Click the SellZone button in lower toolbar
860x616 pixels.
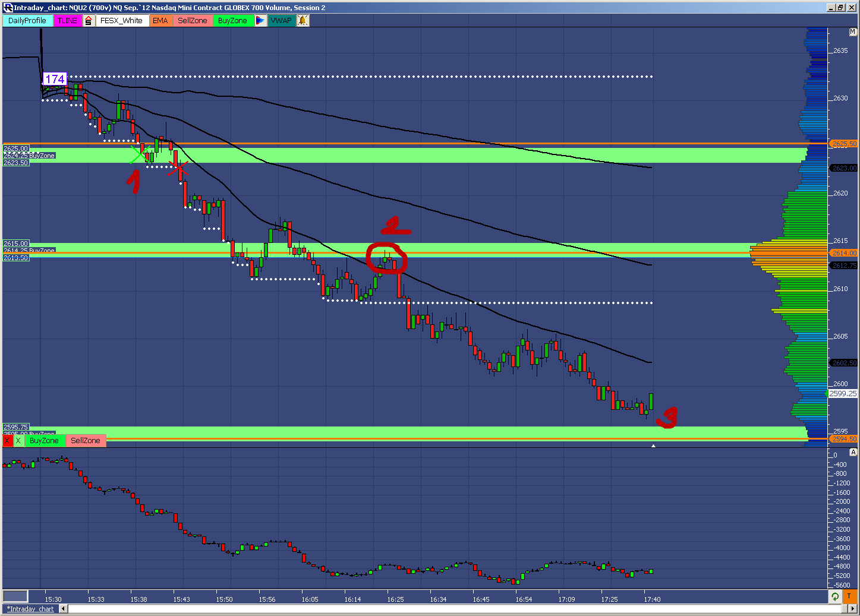click(x=86, y=440)
